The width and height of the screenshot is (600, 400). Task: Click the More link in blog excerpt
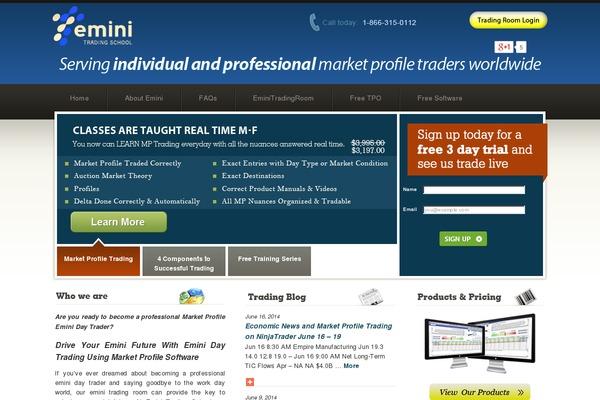pos(351,366)
